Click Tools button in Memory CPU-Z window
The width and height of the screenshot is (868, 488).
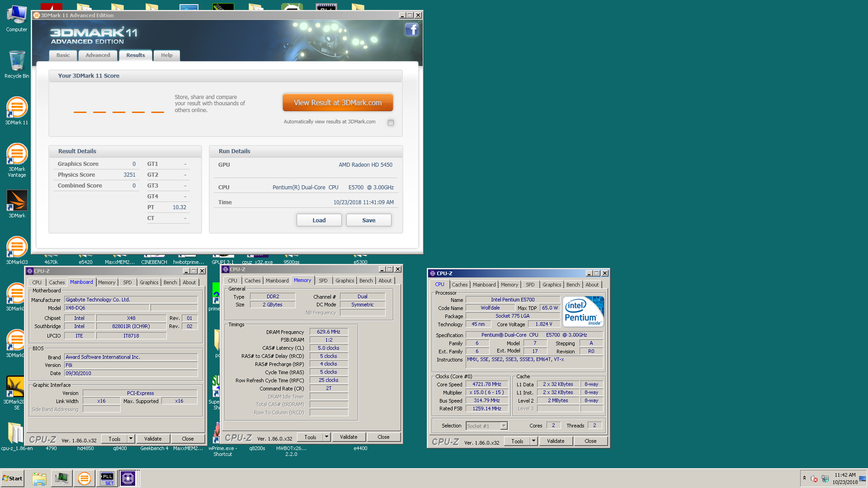coord(310,437)
